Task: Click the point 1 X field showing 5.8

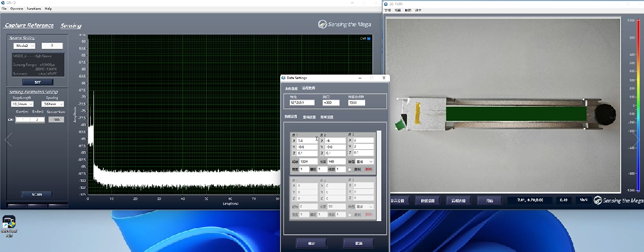Action: 307,140
